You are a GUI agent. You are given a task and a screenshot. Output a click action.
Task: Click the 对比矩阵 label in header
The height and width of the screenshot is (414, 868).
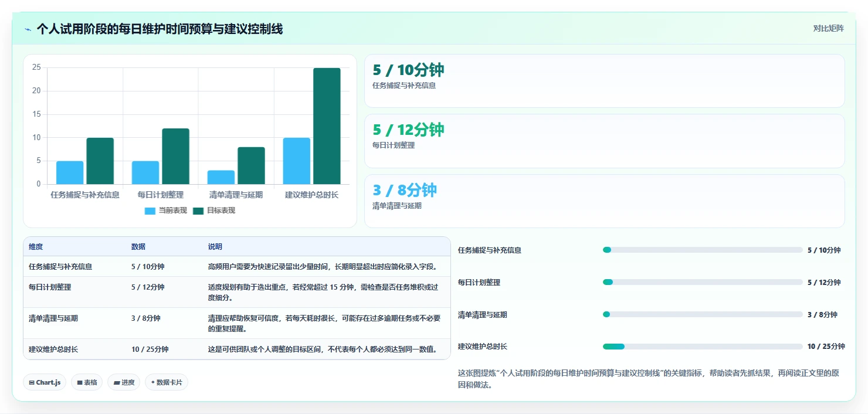828,28
